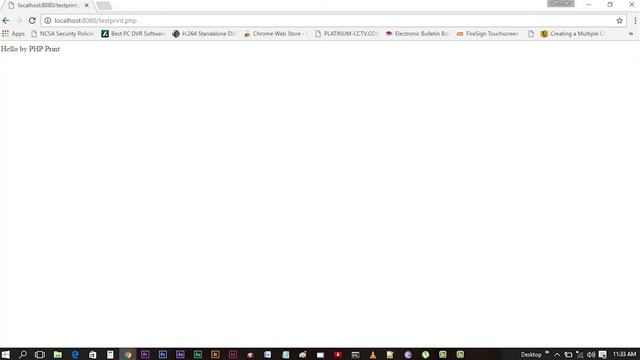Screen dimensions: 640x360
Task: Switch to Chrome taskbar icon
Action: [128, 354]
